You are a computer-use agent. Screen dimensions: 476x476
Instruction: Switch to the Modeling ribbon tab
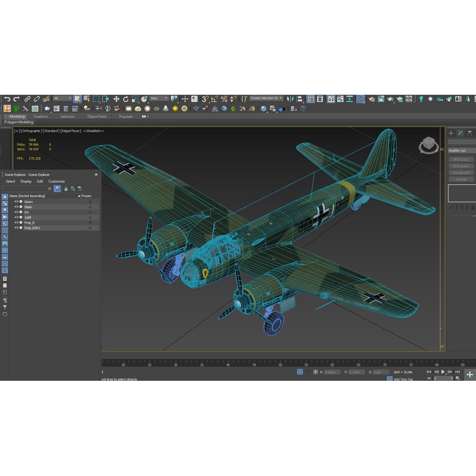(x=17, y=116)
